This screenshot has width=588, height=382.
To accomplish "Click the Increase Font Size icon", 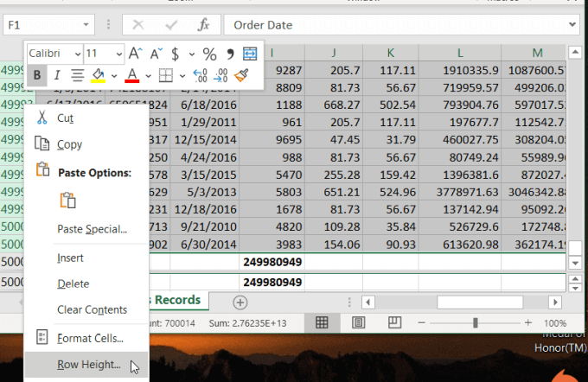I will 133,54.
